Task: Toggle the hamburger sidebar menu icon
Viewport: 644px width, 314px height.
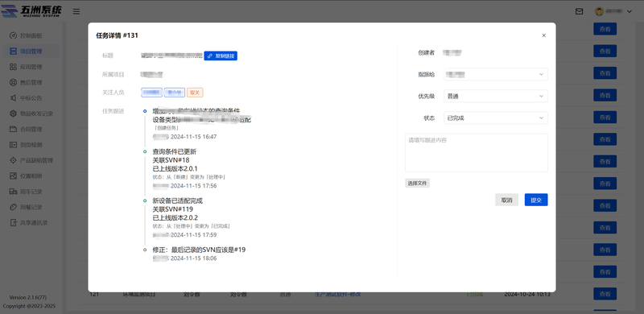Action: point(76,11)
